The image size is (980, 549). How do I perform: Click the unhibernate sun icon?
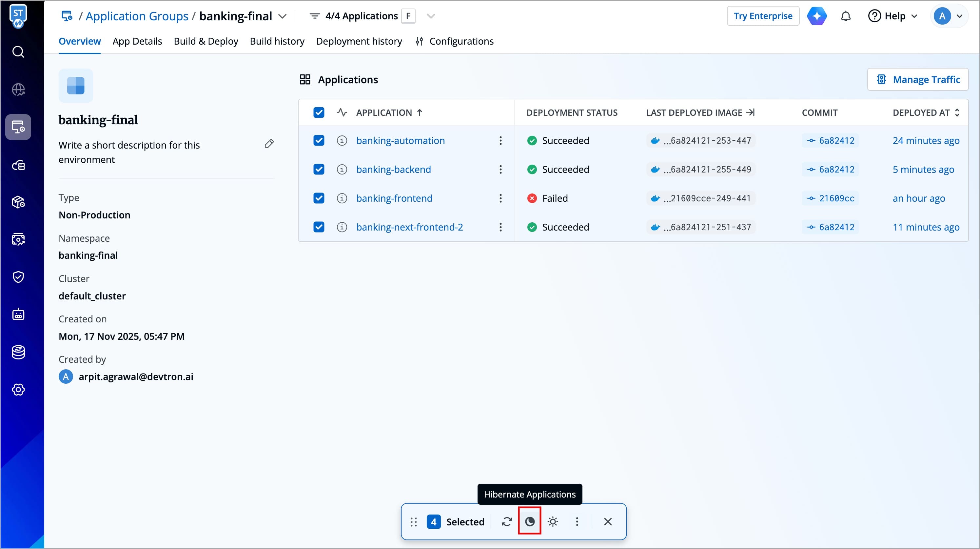pos(553,521)
